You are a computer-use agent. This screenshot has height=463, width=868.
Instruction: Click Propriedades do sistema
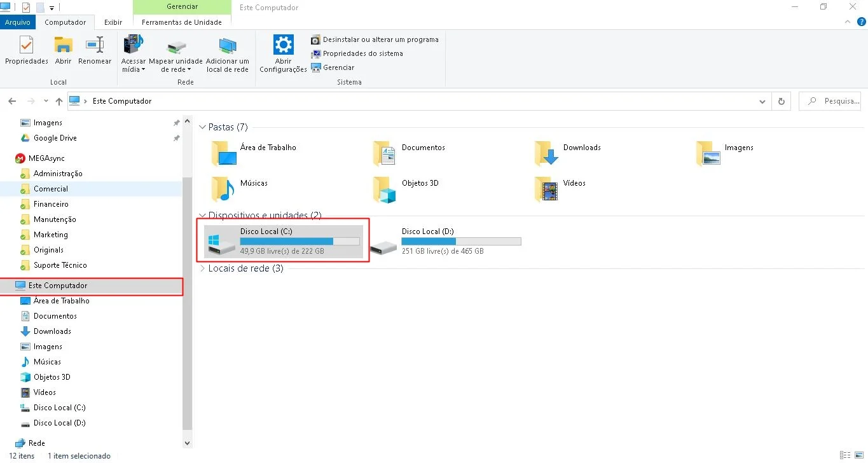pyautogui.click(x=362, y=53)
